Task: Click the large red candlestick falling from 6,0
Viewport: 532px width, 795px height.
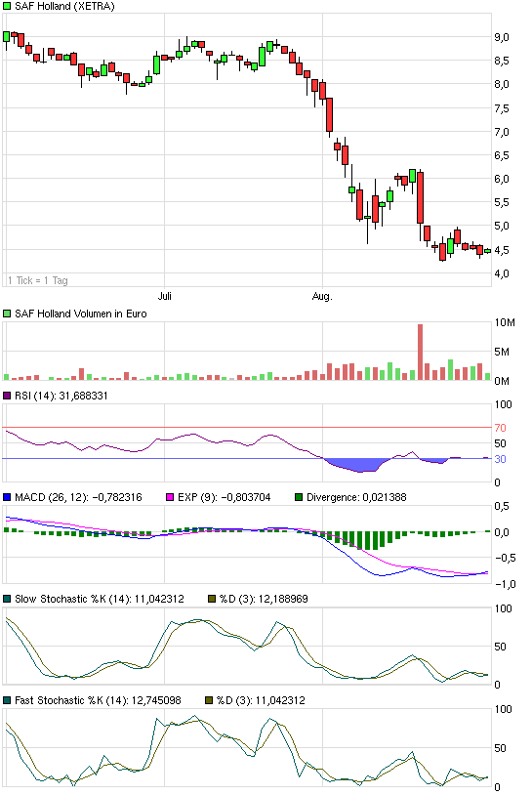Action: [420, 197]
